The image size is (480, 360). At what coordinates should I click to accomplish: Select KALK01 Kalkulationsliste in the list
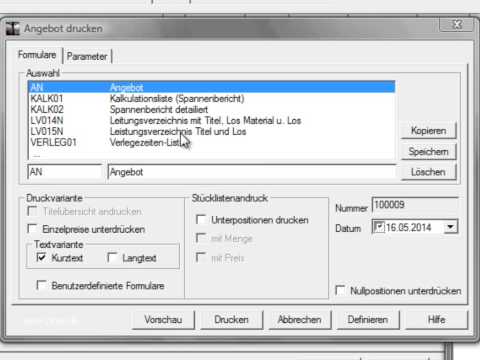pos(212,99)
